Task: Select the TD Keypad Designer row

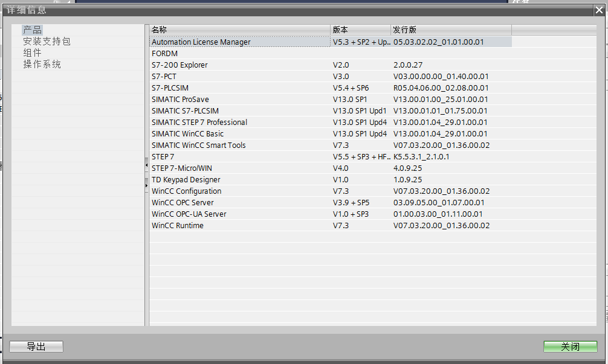Action: click(x=331, y=180)
